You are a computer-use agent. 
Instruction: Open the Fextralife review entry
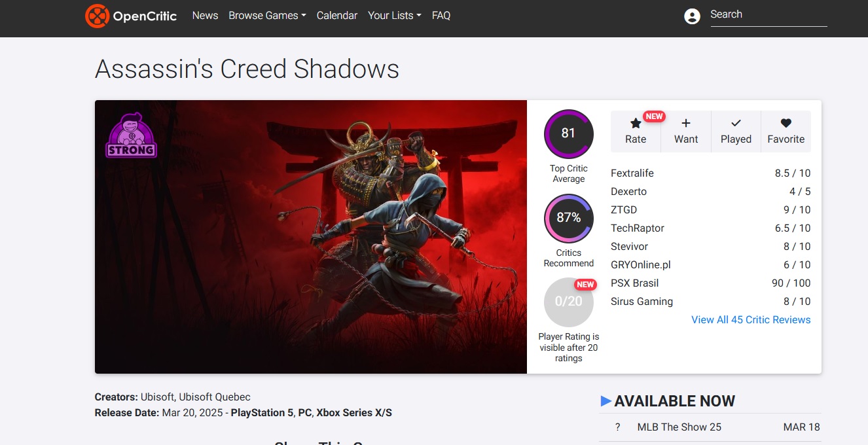(x=711, y=173)
